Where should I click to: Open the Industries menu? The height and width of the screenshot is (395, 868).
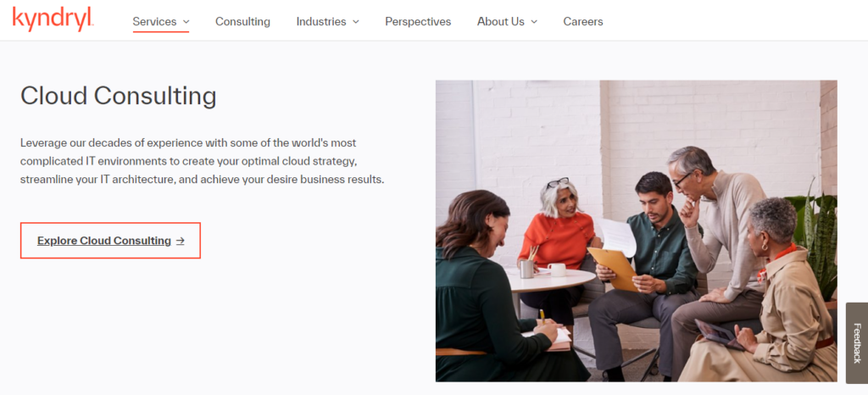tap(322, 21)
